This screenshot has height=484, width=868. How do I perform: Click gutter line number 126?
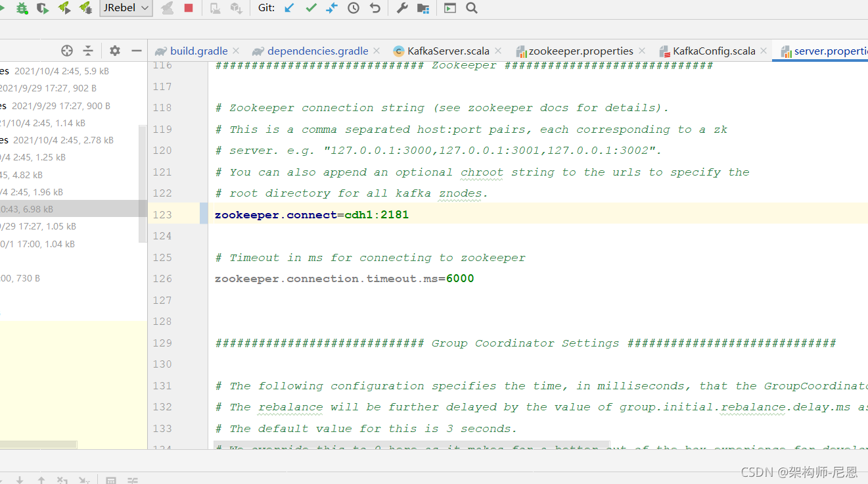tap(162, 278)
